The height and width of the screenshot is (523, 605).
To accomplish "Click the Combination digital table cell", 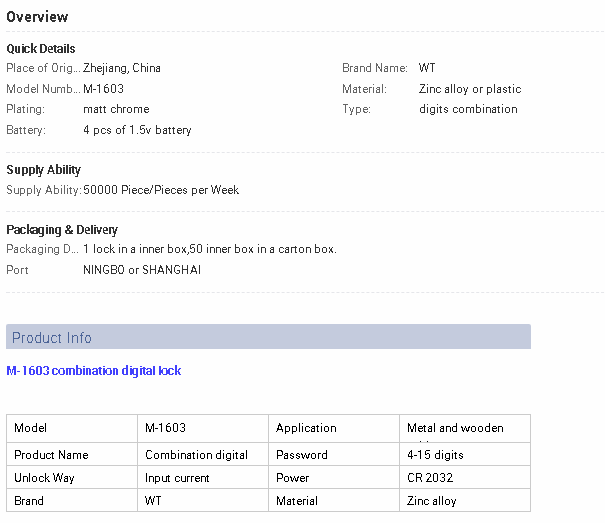I will [x=197, y=455].
